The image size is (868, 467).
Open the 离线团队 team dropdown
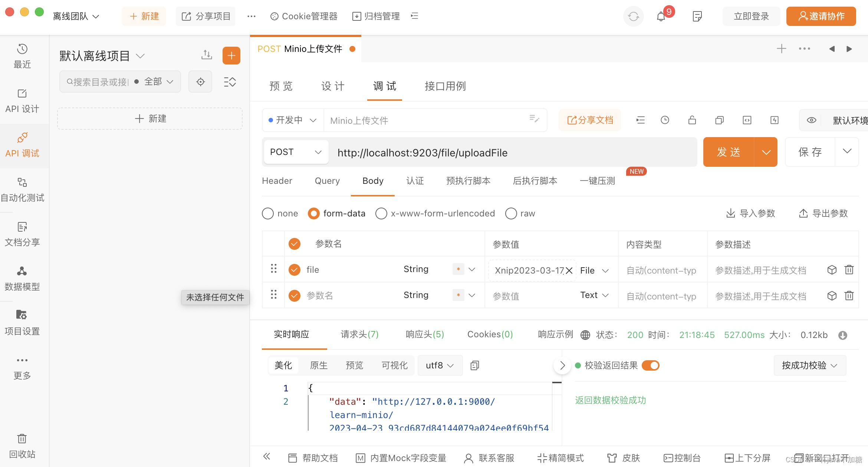(76, 16)
